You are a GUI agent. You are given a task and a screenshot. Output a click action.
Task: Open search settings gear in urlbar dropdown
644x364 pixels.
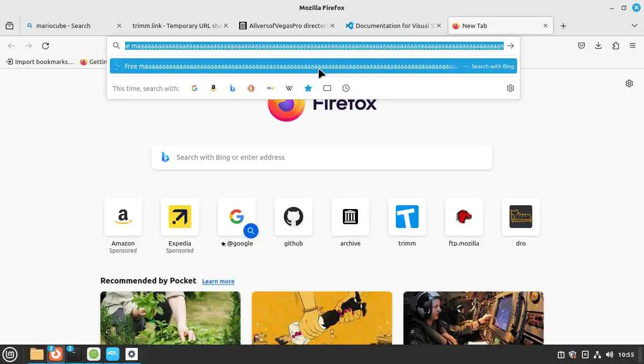tap(510, 88)
